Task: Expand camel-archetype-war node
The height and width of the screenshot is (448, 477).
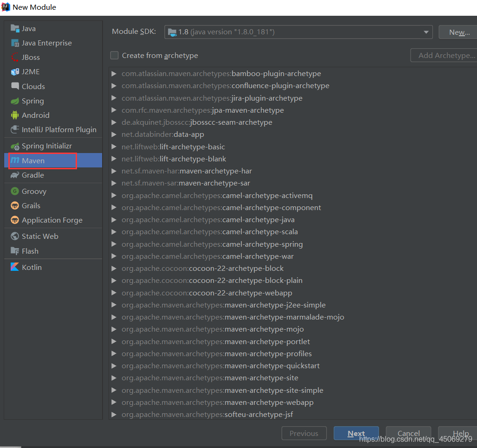Action: coord(114,256)
